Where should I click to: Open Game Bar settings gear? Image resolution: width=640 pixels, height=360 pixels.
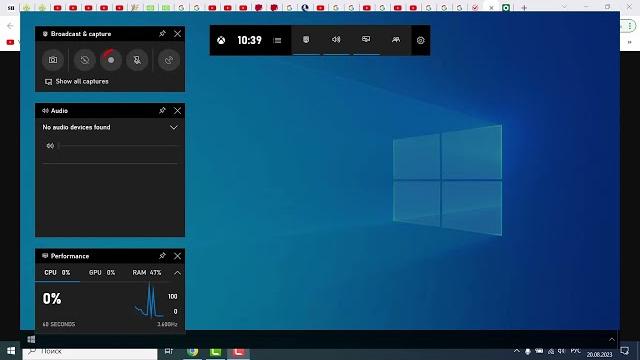(421, 40)
